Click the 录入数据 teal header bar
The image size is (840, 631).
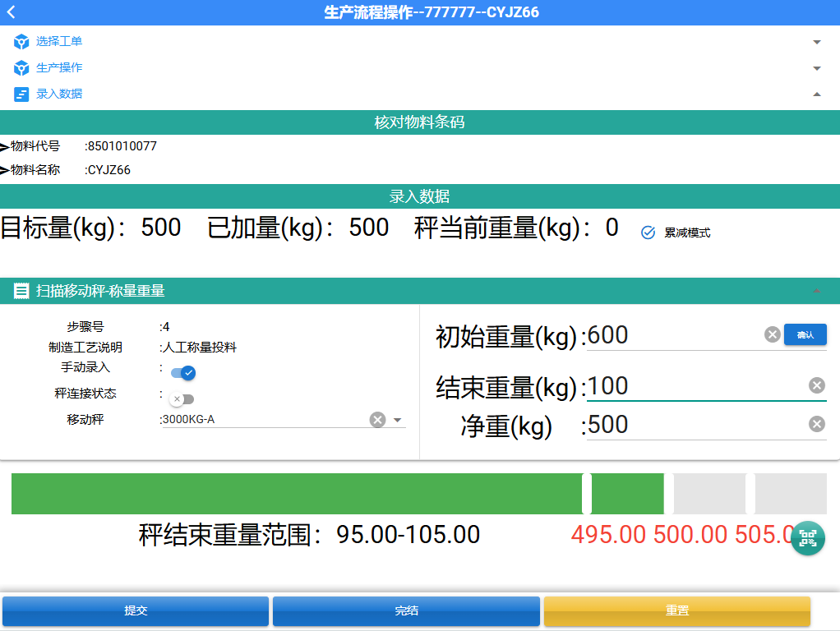coord(420,196)
